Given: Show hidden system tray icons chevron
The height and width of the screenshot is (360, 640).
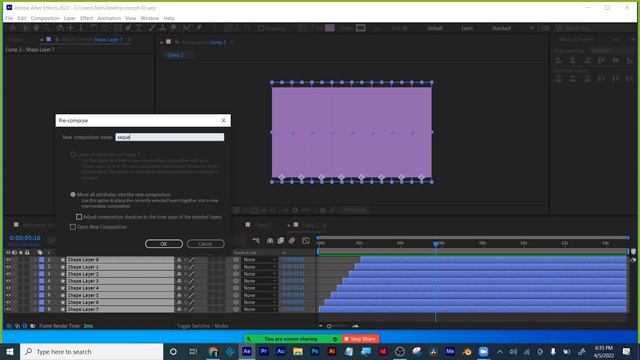Looking at the screenshot, I should pos(500,351).
